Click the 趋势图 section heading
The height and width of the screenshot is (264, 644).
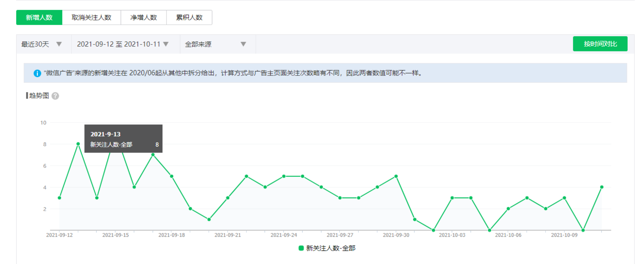pyautogui.click(x=39, y=96)
